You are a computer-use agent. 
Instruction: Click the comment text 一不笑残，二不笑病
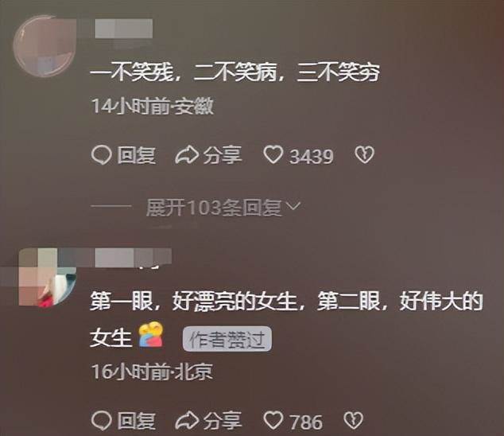pyautogui.click(x=184, y=73)
